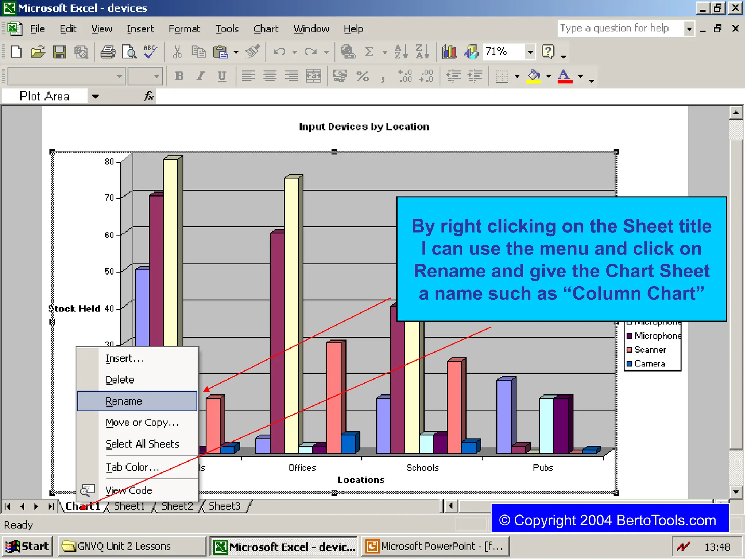Image resolution: width=747 pixels, height=560 pixels.
Task: Click the Fill Color bucket icon
Action: 534,76
